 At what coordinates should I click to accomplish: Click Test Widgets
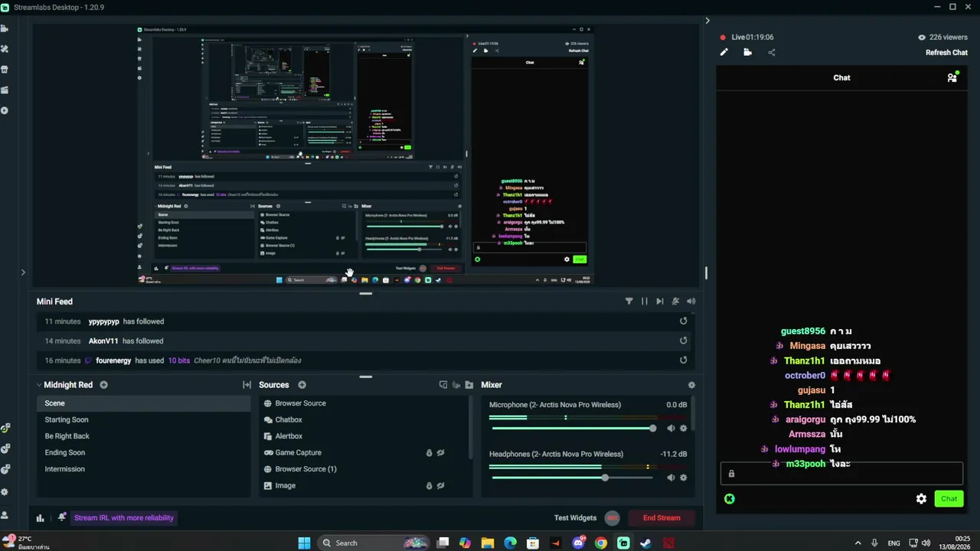[x=575, y=518]
